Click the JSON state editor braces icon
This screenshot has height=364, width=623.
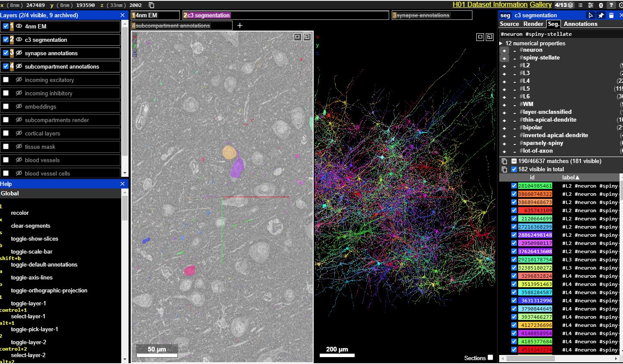[601, 5]
